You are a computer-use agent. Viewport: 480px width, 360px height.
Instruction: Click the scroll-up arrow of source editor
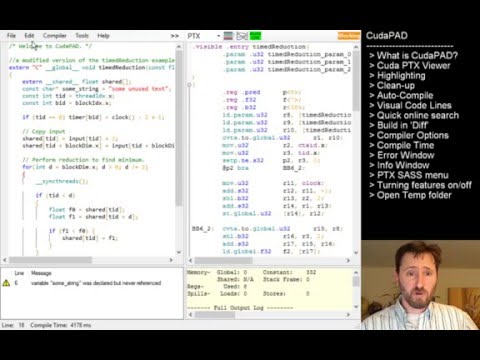click(179, 47)
